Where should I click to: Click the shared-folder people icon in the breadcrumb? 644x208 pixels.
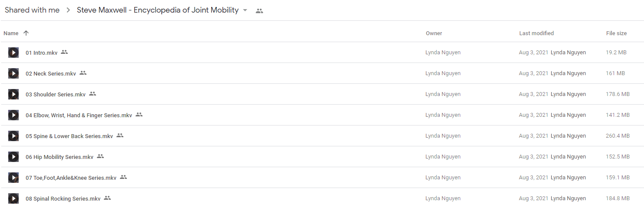[259, 11]
